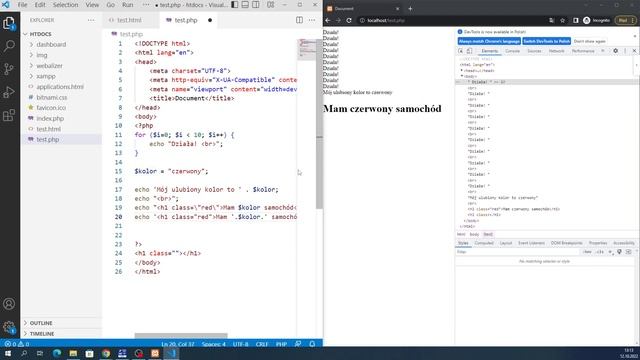Open the Edit menu
This screenshot has width=640, height=360.
40,5
